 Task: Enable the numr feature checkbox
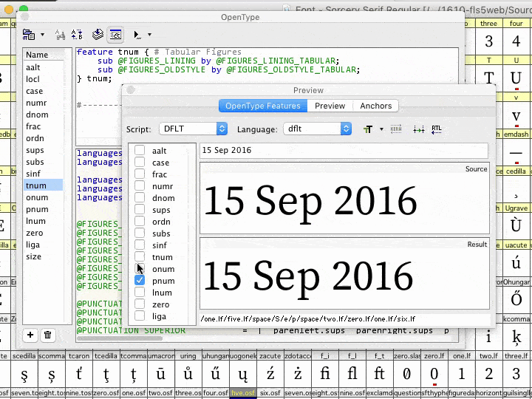point(140,186)
